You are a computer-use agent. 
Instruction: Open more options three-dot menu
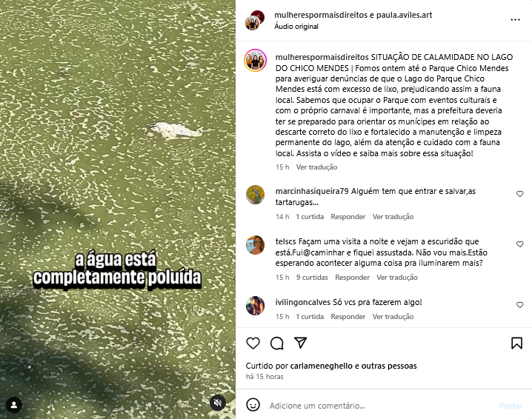click(x=515, y=20)
